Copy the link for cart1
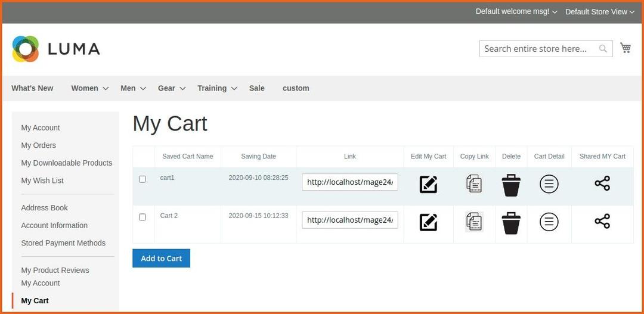 (474, 184)
